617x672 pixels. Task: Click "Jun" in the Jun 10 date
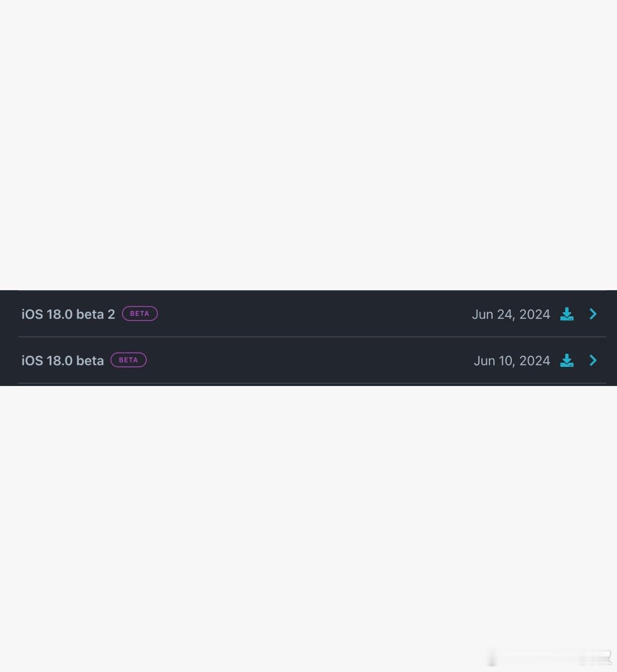(x=484, y=360)
